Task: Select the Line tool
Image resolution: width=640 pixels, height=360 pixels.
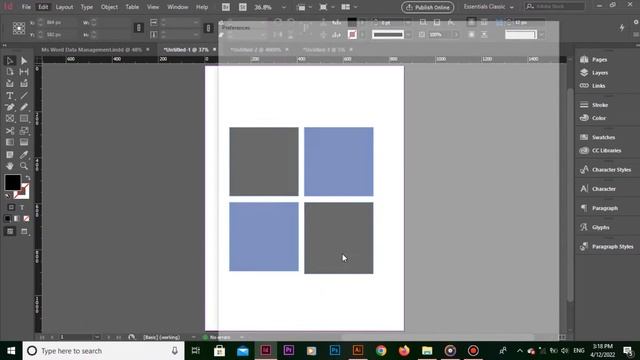Action: coord(24,96)
